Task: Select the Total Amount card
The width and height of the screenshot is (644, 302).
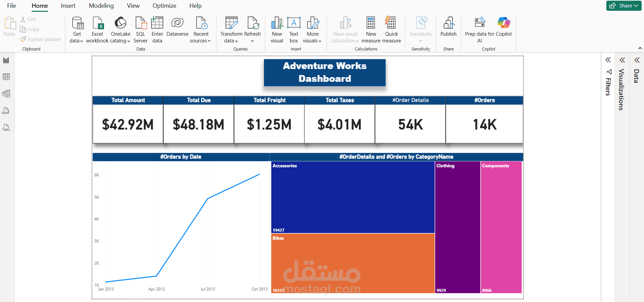Action: coord(128,120)
